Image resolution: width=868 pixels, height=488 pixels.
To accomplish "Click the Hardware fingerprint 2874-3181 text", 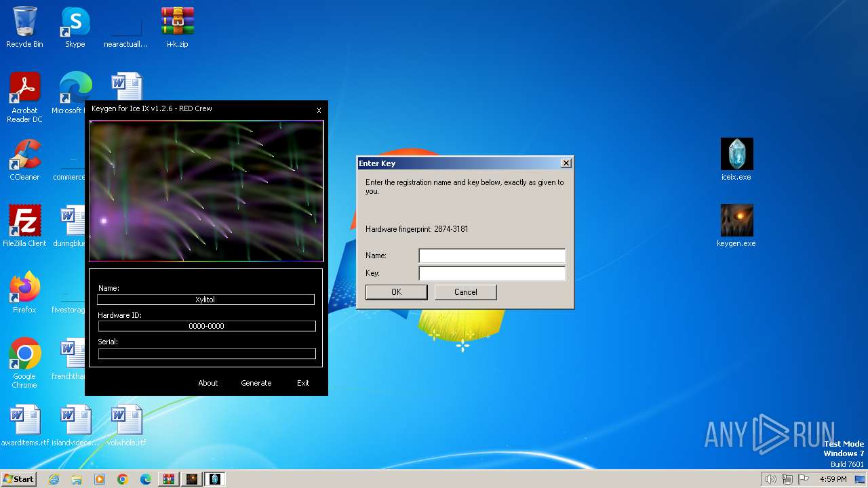I will pos(417,229).
